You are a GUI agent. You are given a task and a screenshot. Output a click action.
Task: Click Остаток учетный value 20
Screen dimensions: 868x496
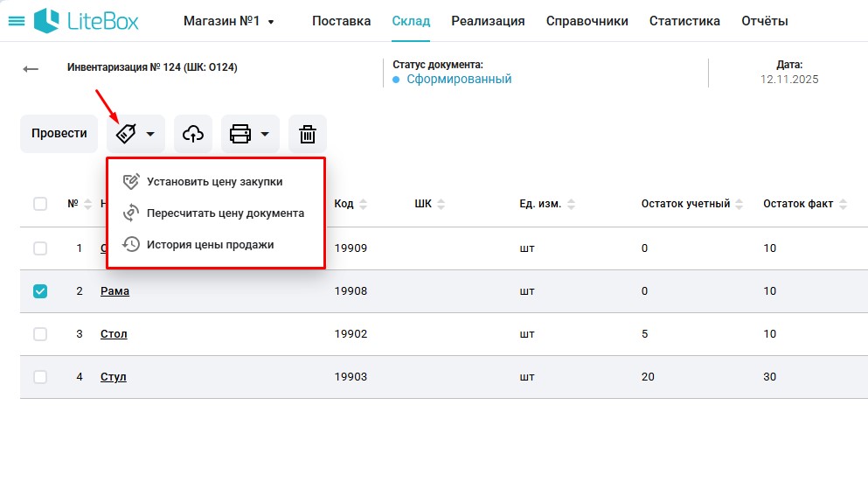(x=648, y=377)
